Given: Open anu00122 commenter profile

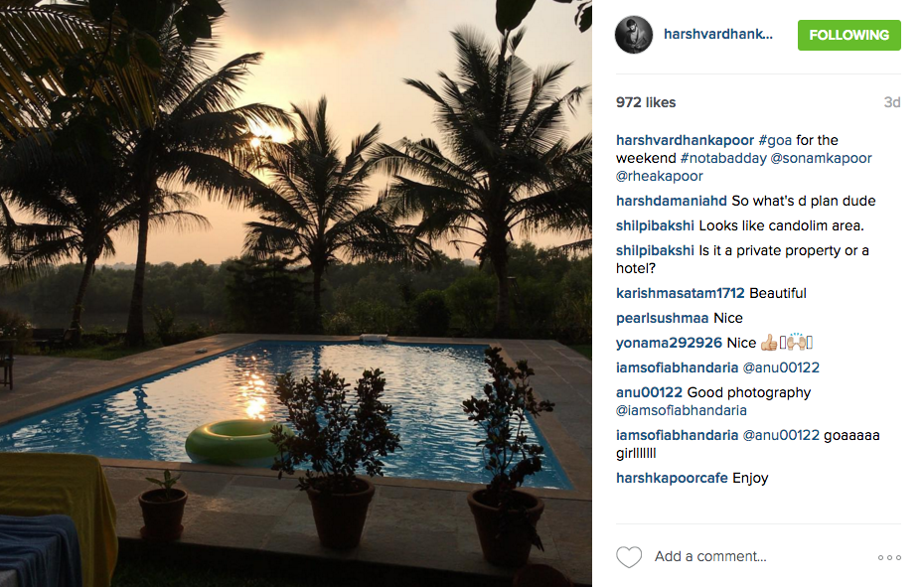Looking at the screenshot, I should (649, 392).
